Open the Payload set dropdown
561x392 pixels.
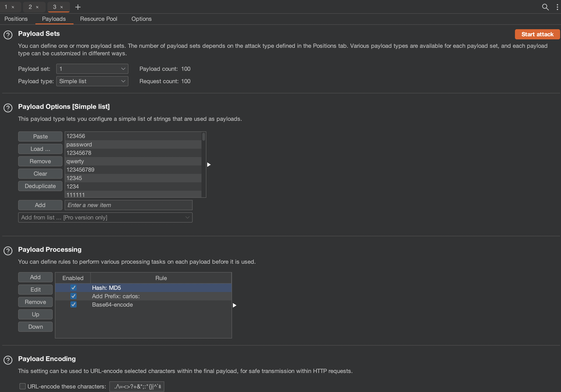92,69
